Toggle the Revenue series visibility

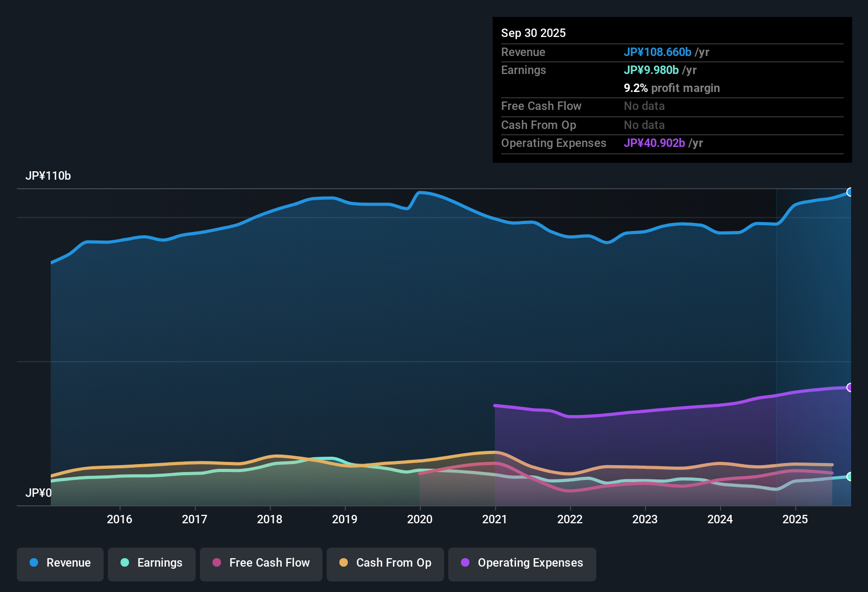[x=60, y=563]
